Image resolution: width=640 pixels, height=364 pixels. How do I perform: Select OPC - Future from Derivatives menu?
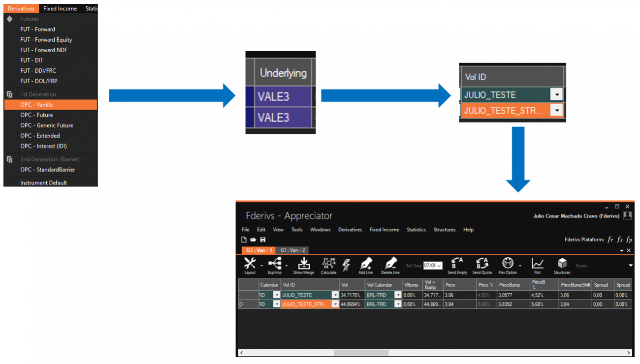36,115
